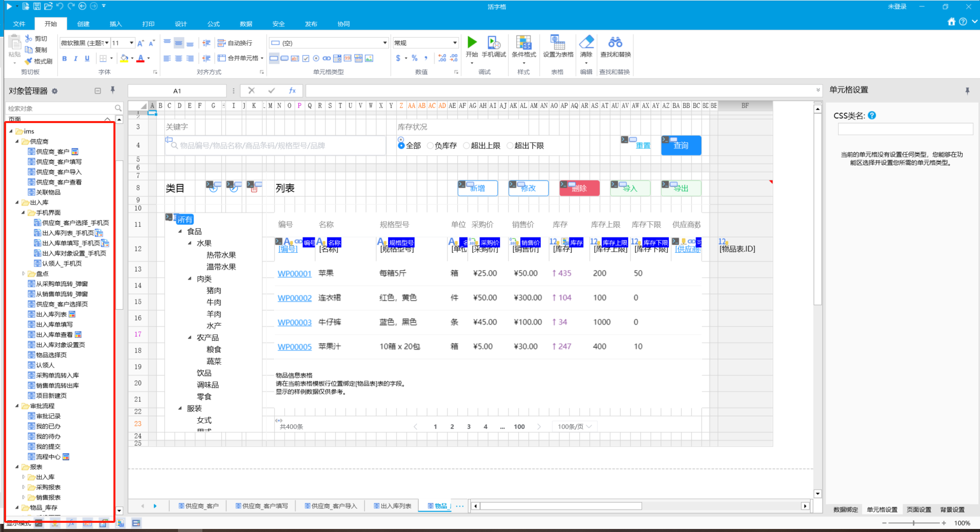This screenshot has height=532, width=980.
Task: Click the Format Painter (格式刷) icon
Action: 28,61
